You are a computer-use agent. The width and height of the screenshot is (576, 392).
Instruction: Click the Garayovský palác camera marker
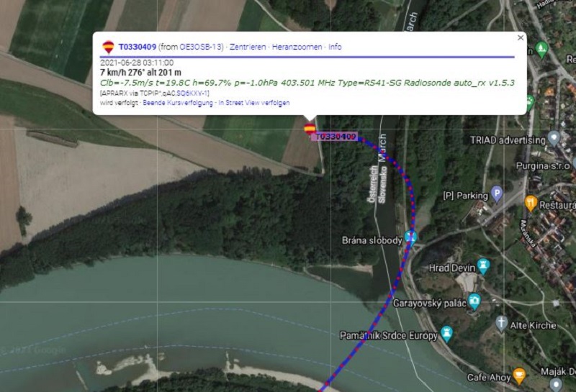[474, 301]
